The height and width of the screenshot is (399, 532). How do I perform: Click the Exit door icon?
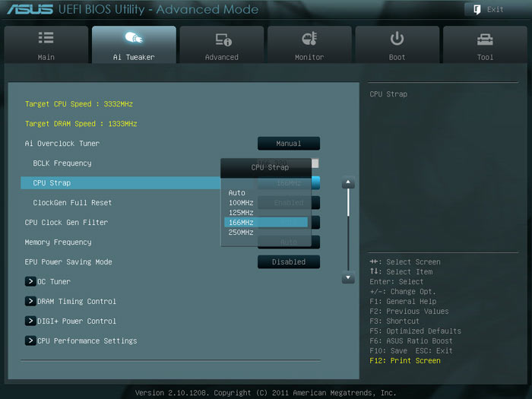coord(477,10)
